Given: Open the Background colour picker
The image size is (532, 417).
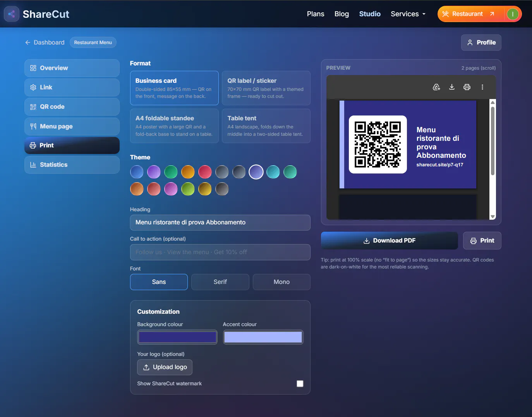Looking at the screenshot, I should point(177,337).
